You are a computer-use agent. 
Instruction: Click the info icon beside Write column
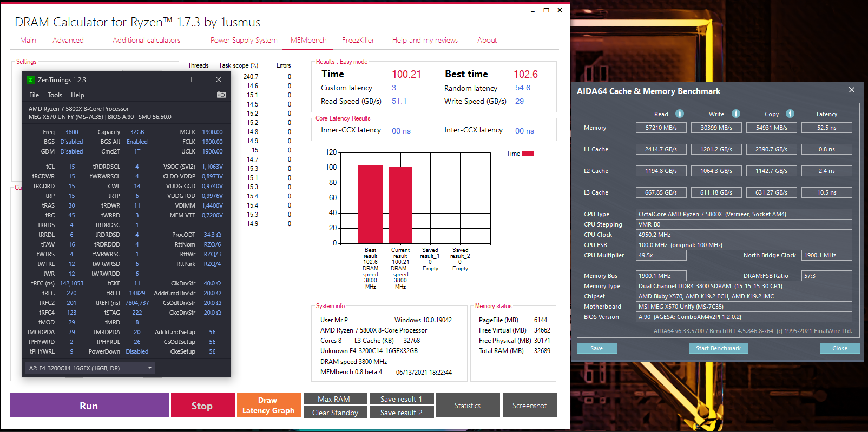[736, 114]
